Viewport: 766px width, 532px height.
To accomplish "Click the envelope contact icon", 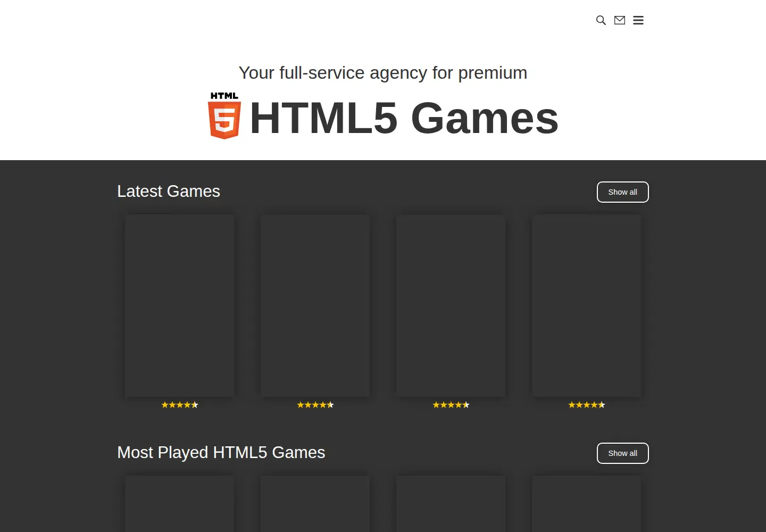I will (620, 20).
